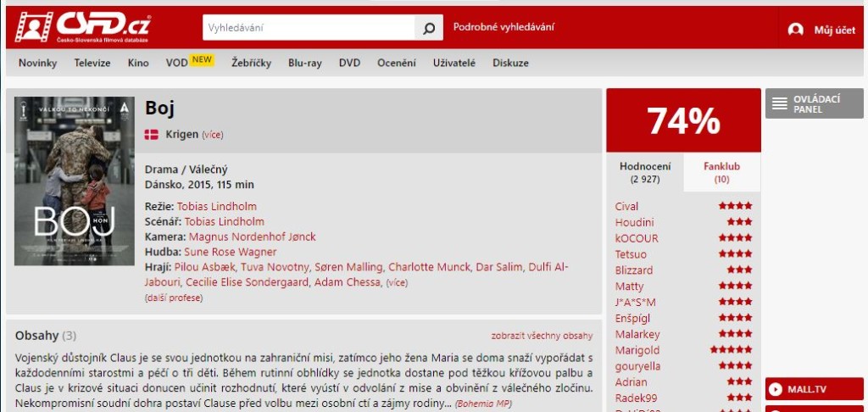Screen dimensions: 868x412
Task: Go to Televize section
Action: coord(92,63)
